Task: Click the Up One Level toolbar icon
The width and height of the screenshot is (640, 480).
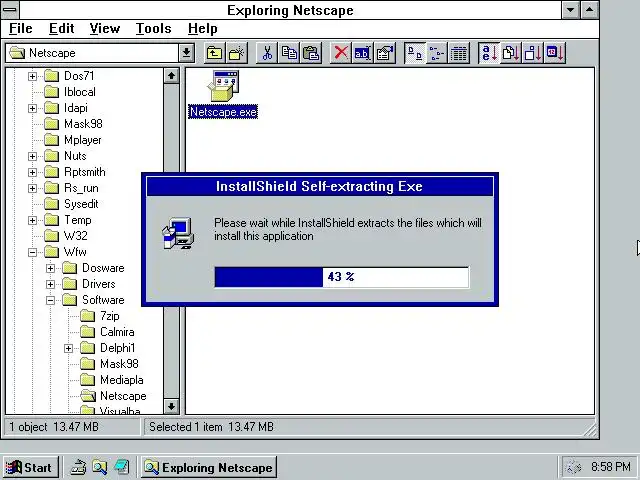Action: pyautogui.click(x=214, y=53)
